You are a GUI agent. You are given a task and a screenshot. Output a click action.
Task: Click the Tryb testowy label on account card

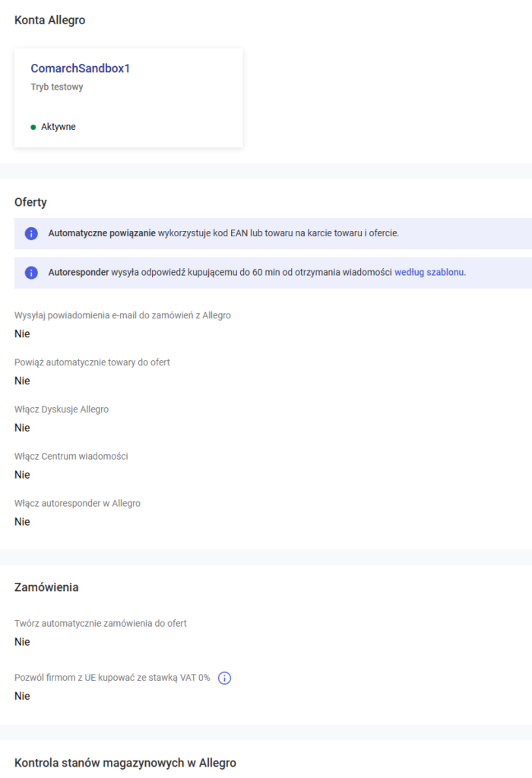point(57,87)
